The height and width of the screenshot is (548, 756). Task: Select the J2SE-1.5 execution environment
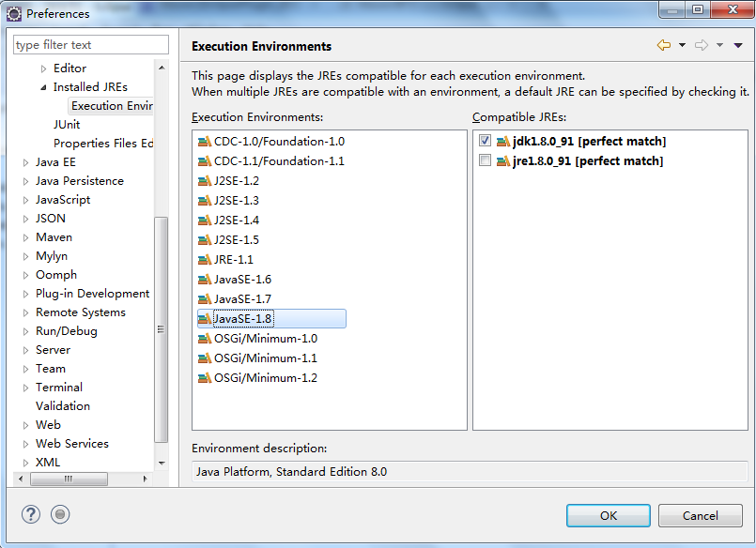[x=237, y=240]
